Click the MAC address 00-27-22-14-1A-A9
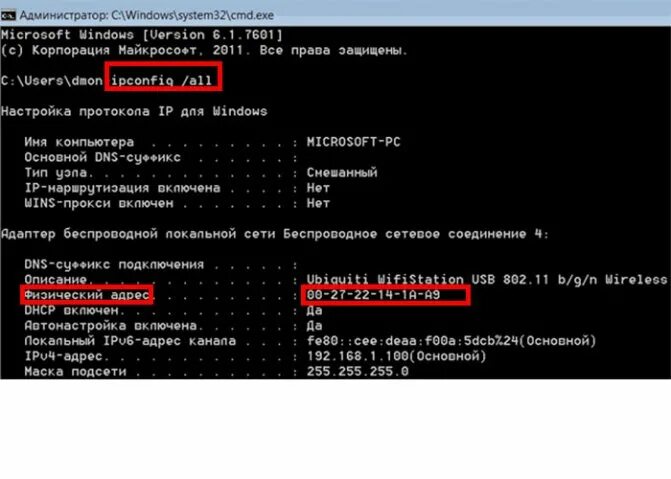 373,295
